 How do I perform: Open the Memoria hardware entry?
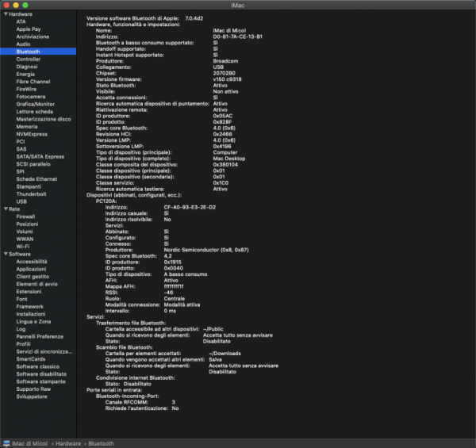click(27, 126)
